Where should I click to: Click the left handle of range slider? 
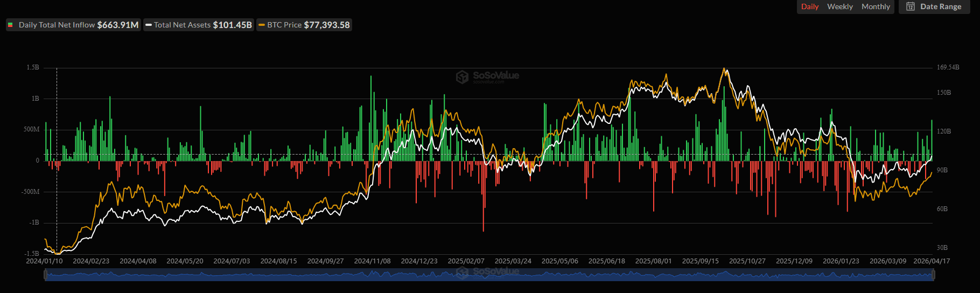pos(45,275)
